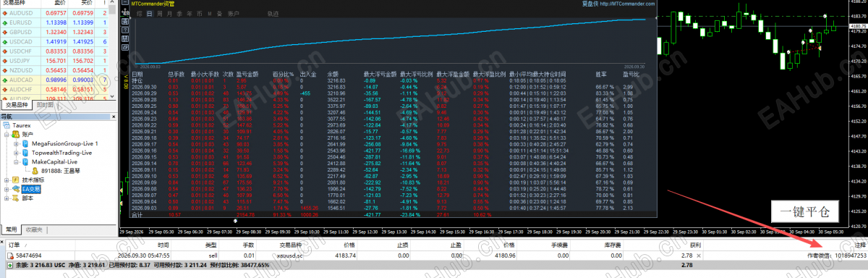Select the 月 monthly tab in MTCommander
The width and height of the screenshot is (868, 278).
(169, 14)
